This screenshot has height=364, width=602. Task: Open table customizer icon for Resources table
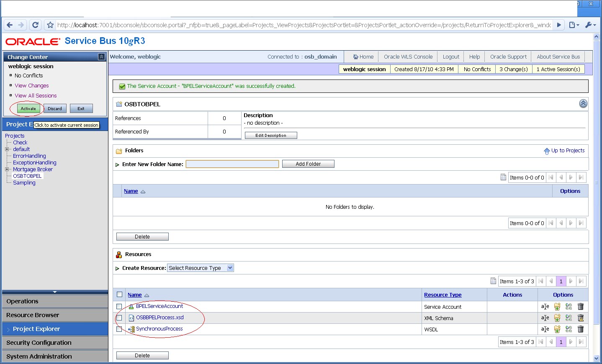click(x=493, y=281)
